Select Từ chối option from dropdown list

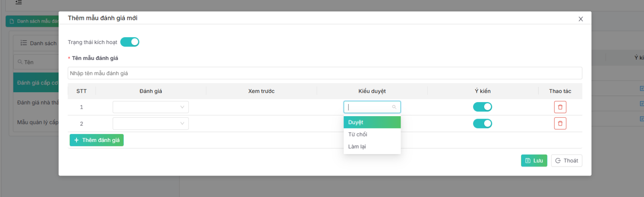pyautogui.click(x=372, y=134)
